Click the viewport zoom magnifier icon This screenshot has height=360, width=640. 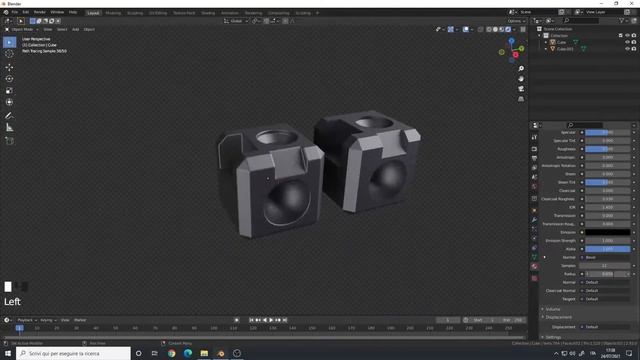[x=521, y=69]
